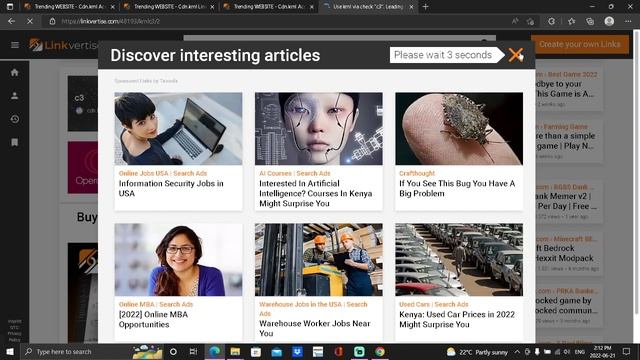Click Sponsored Links by Taboola text

pyautogui.click(x=146, y=81)
